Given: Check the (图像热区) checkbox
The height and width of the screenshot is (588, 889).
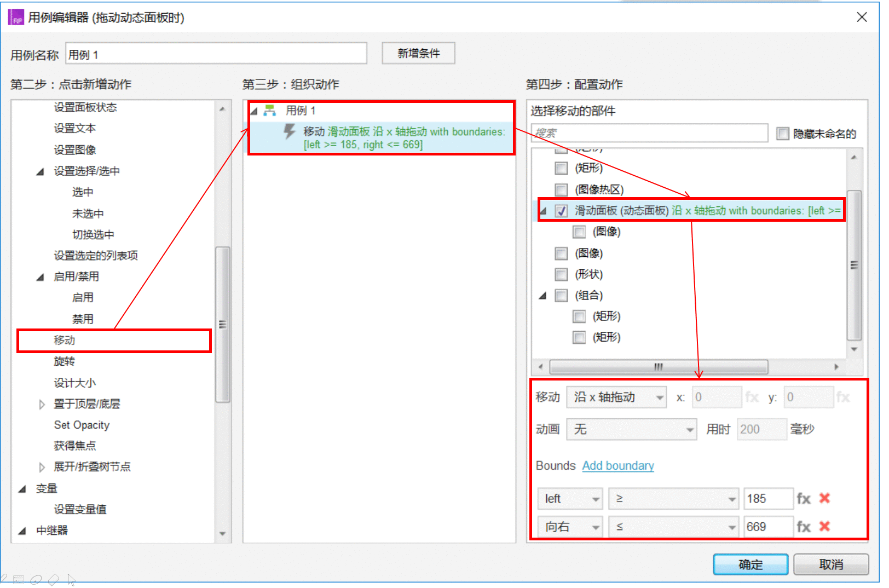Looking at the screenshot, I should [561, 190].
